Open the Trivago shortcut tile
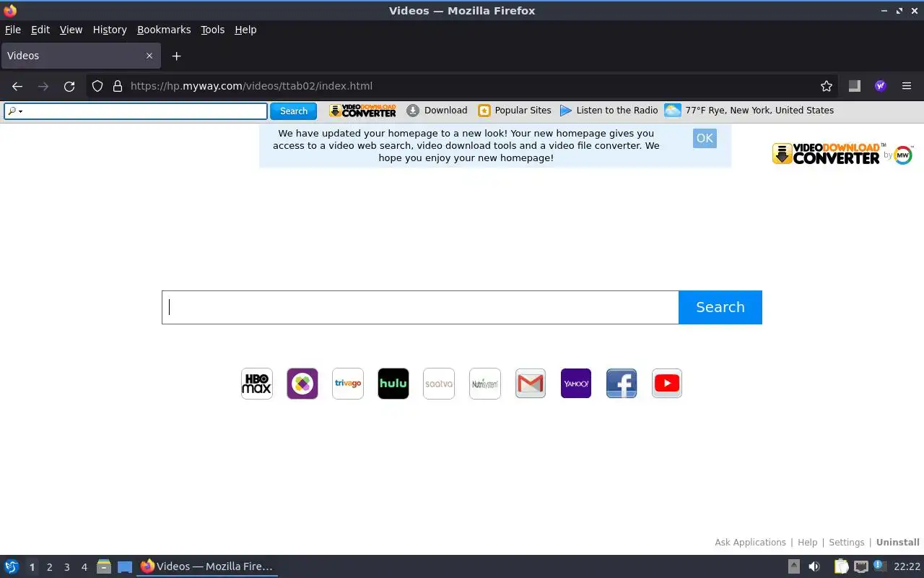 [x=348, y=384]
